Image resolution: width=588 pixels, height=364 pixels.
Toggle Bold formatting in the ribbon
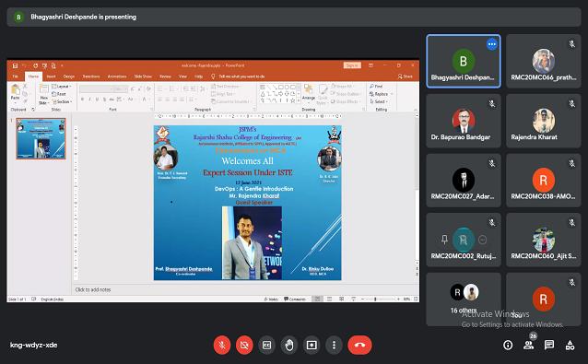pyautogui.click(x=83, y=100)
